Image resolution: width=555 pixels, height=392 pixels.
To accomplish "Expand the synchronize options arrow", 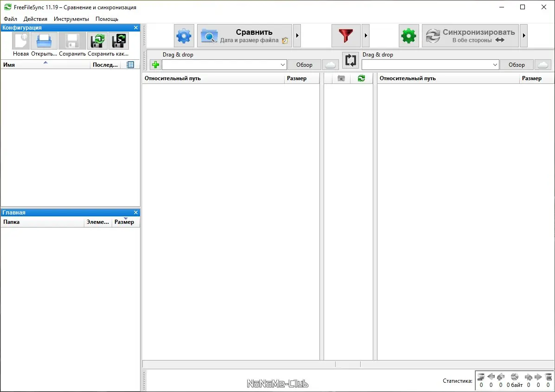I will coord(524,36).
